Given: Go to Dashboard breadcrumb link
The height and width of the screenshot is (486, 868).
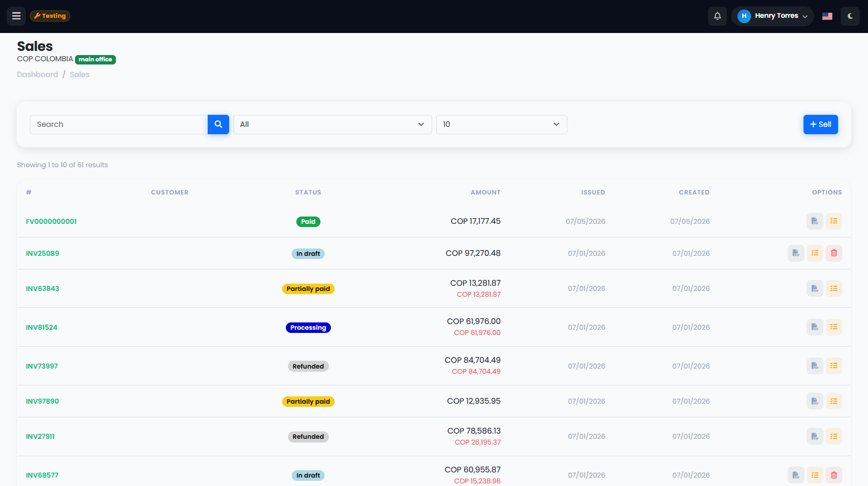Looking at the screenshot, I should [x=37, y=74].
